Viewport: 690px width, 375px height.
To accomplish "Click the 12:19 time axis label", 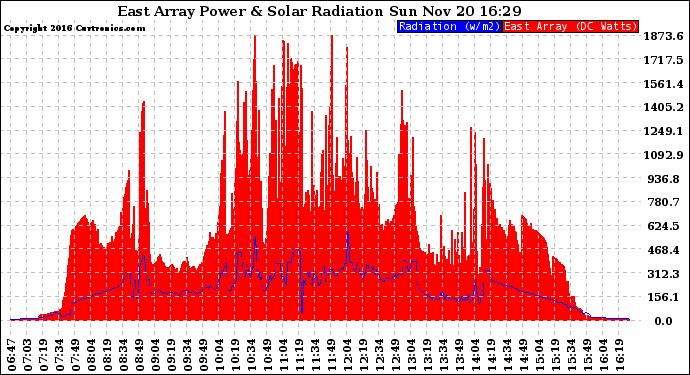I will click(363, 355).
